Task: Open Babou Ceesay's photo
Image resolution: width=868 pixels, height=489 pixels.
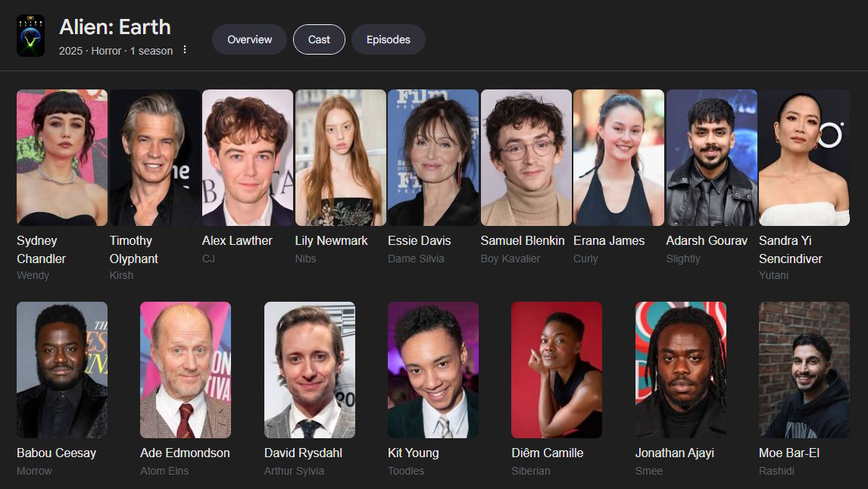Action: (62, 370)
